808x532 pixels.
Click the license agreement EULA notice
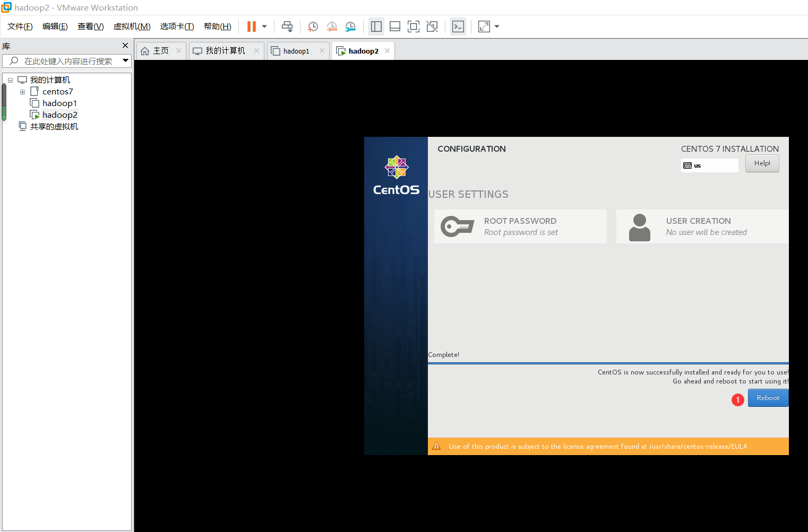tap(608, 447)
